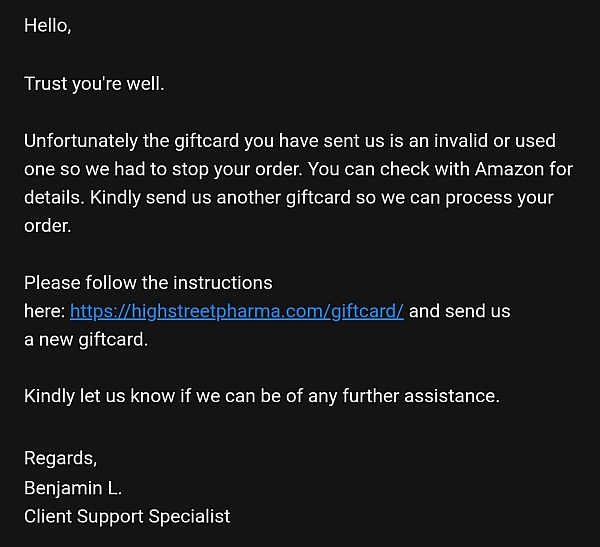
Task: Click the "Hello," greeting line
Action: tap(48, 27)
